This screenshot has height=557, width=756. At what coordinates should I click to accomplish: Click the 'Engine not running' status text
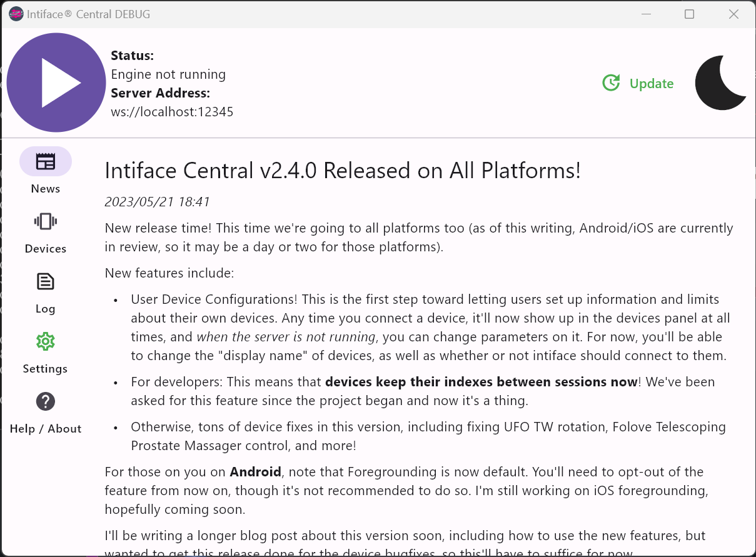click(x=168, y=74)
